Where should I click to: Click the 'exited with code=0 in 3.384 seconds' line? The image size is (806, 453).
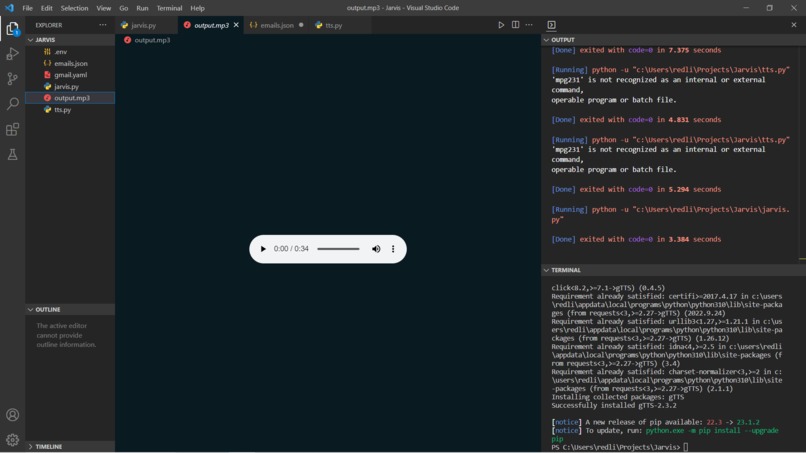click(636, 239)
